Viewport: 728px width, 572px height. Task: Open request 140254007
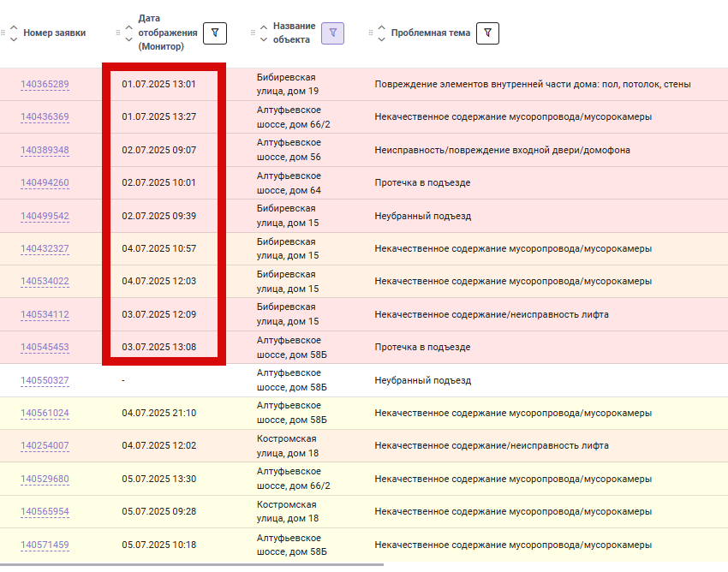(45, 445)
